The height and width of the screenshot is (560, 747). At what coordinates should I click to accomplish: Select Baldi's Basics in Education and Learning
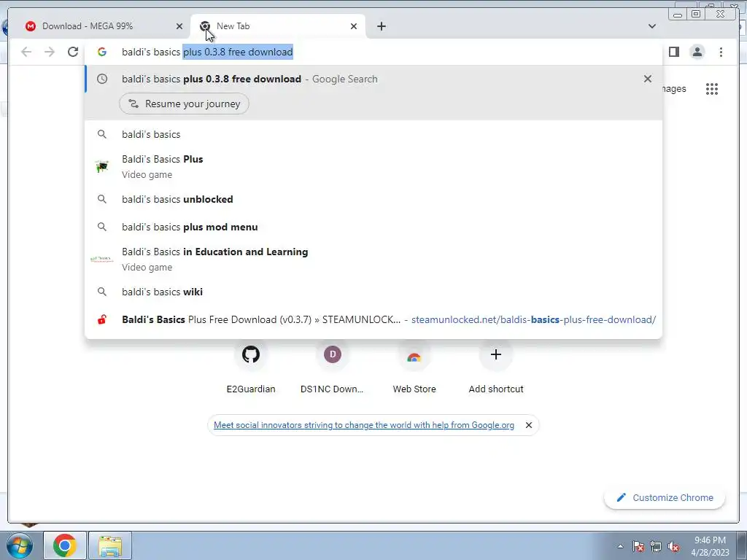pyautogui.click(x=373, y=259)
